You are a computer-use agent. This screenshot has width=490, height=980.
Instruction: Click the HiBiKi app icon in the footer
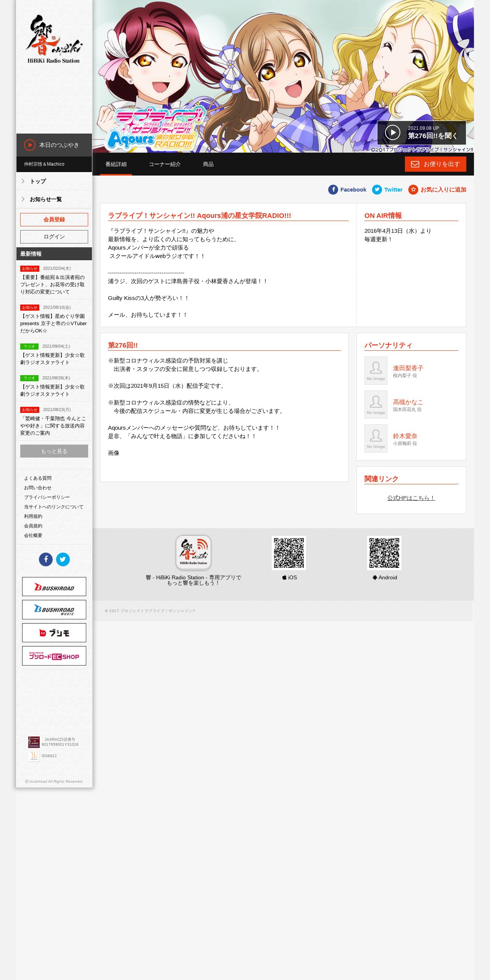[193, 553]
